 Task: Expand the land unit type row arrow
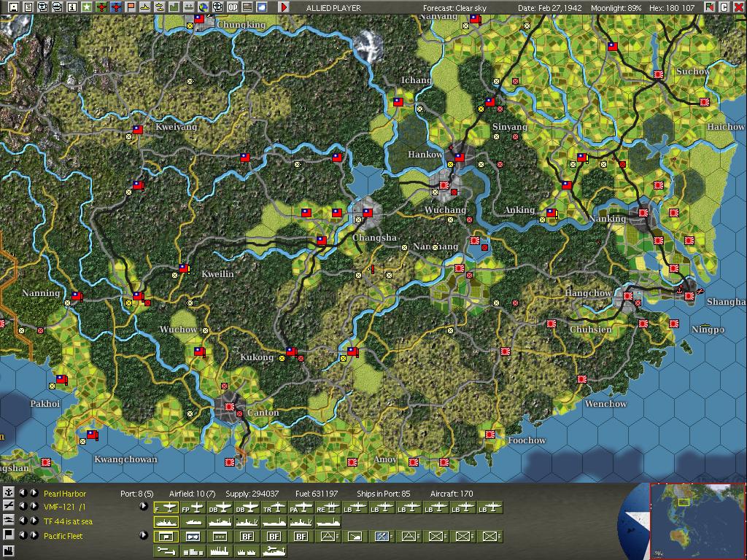point(144,534)
